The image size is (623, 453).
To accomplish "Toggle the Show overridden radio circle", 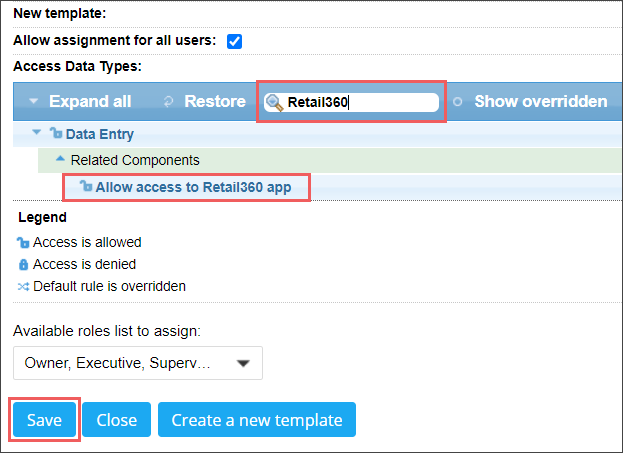I will click(457, 102).
